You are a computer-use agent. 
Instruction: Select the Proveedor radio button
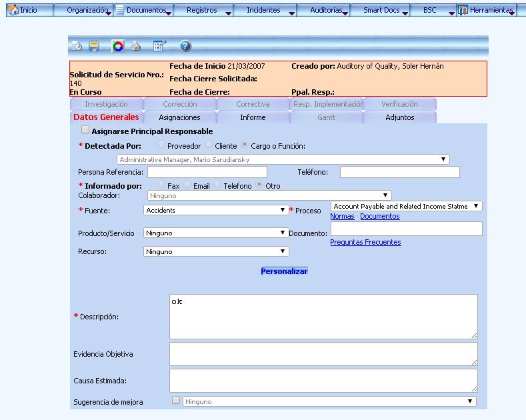(x=161, y=144)
